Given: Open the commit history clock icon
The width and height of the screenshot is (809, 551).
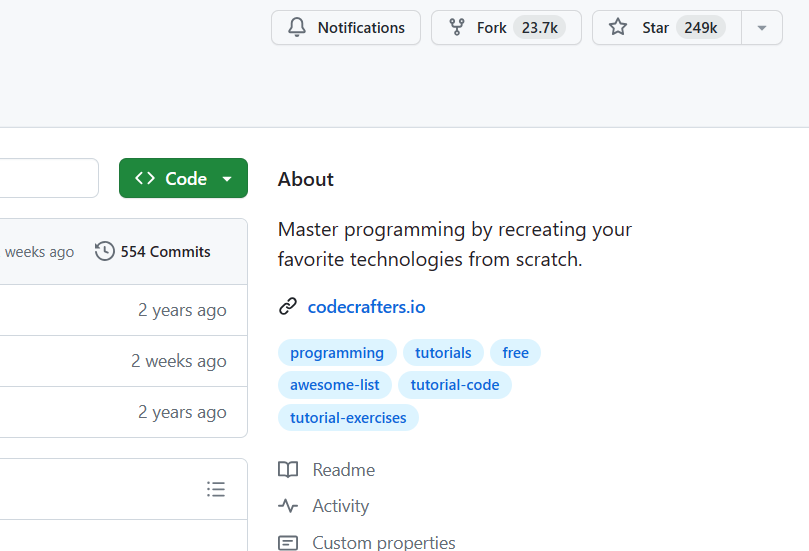Looking at the screenshot, I should pyautogui.click(x=104, y=251).
